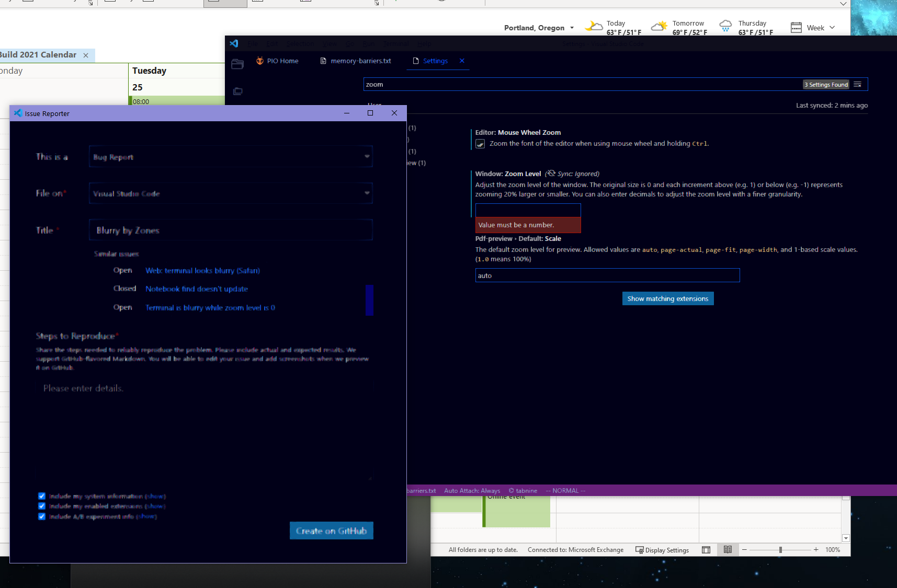
Task: Uncheck Include A/B experiment info
Action: tap(42, 516)
